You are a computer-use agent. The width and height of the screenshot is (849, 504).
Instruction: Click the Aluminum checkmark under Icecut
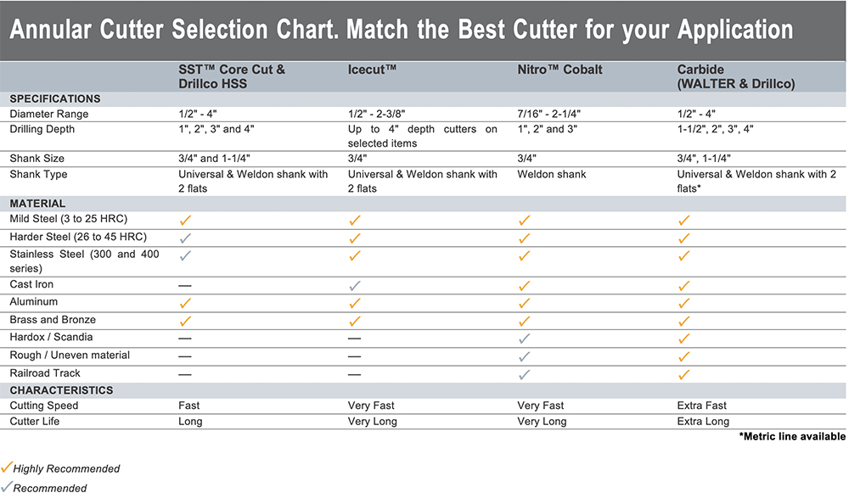pos(355,303)
